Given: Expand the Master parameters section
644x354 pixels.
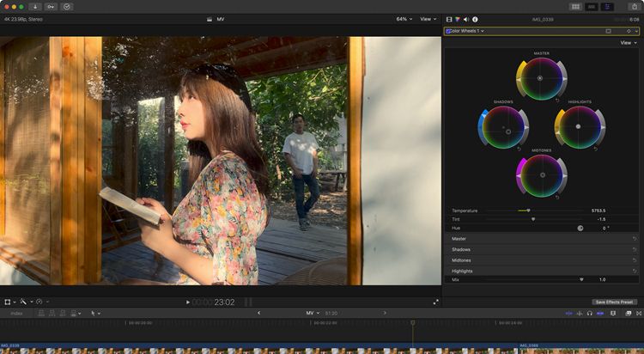Looking at the screenshot, I should coord(459,239).
